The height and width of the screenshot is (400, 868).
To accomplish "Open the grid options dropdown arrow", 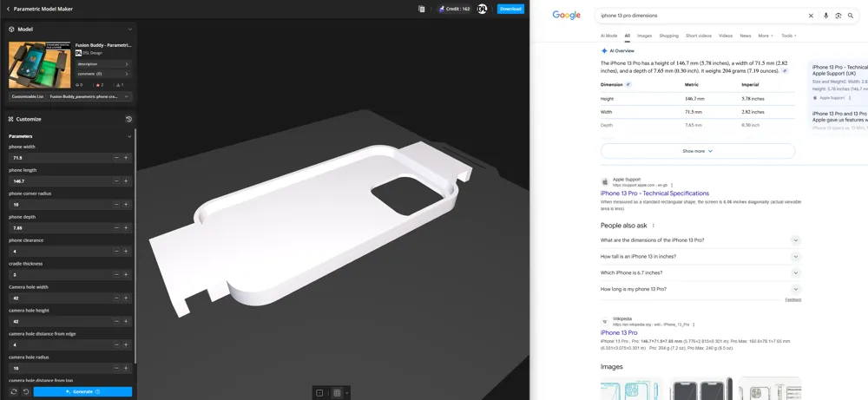I will [x=346, y=393].
